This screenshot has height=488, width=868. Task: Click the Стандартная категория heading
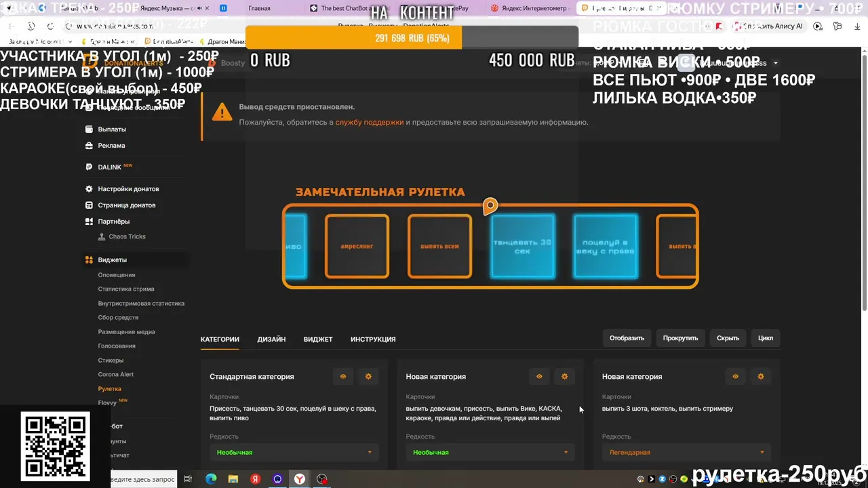tap(252, 376)
